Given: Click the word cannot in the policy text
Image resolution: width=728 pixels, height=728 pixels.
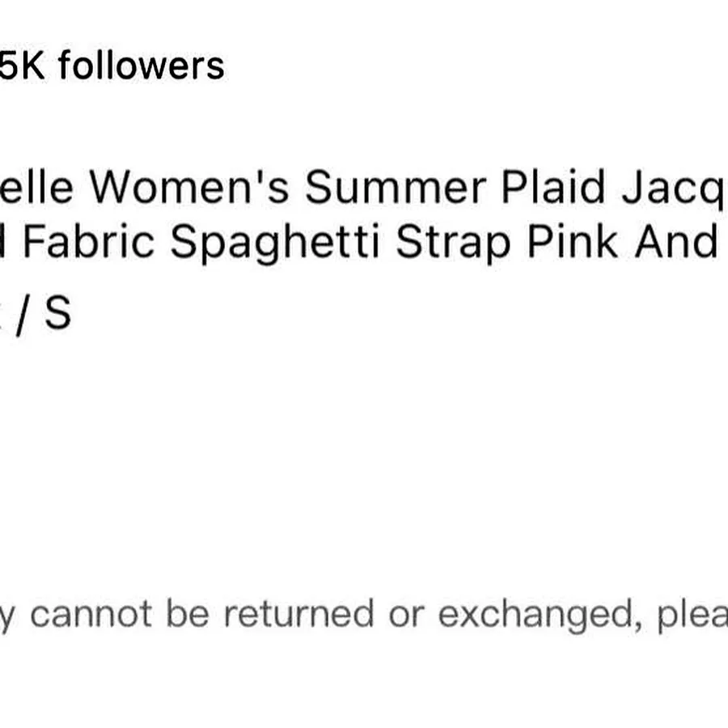Looking at the screenshot, I should click(x=91, y=614).
